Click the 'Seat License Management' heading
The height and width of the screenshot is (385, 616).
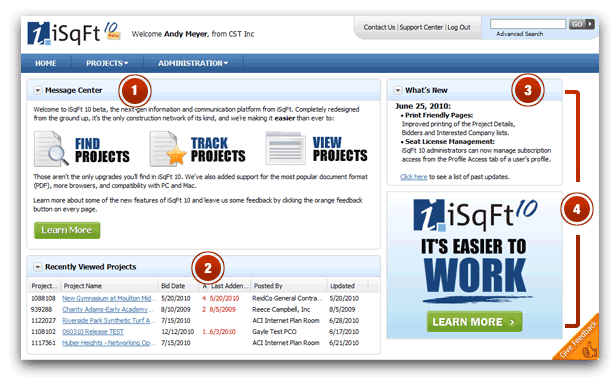click(450, 141)
